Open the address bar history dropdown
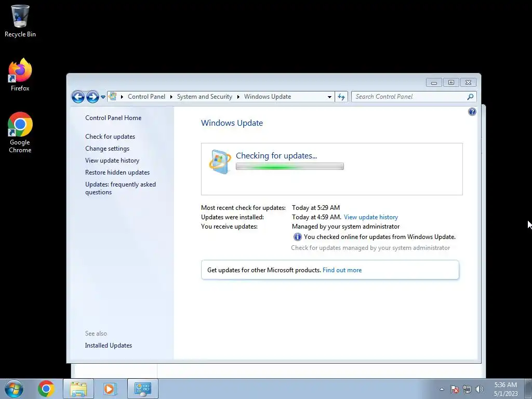 tap(329, 97)
